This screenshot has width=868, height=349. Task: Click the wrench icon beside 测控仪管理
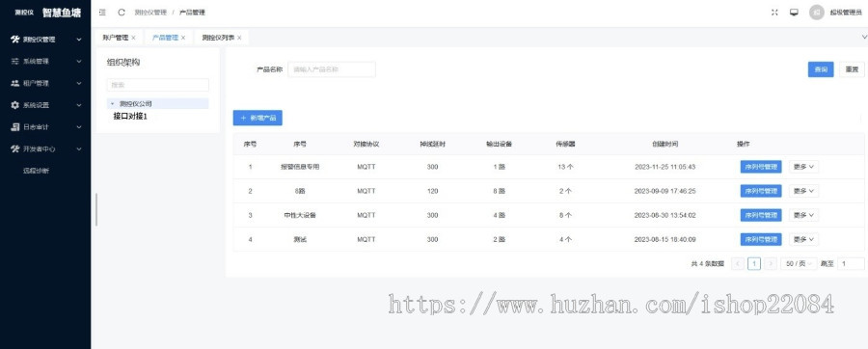click(x=14, y=40)
